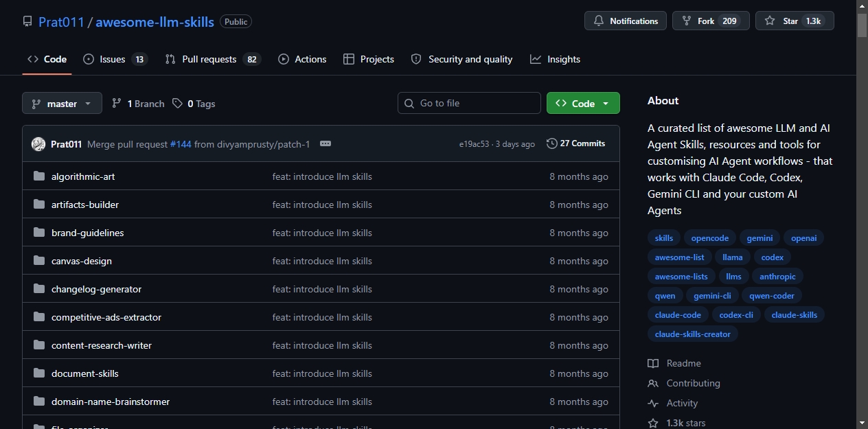
Task: Click the changelog-generator folder icon
Action: (x=39, y=289)
